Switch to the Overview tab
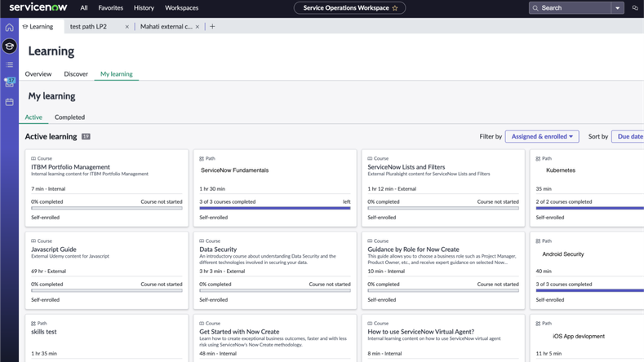 click(x=38, y=74)
